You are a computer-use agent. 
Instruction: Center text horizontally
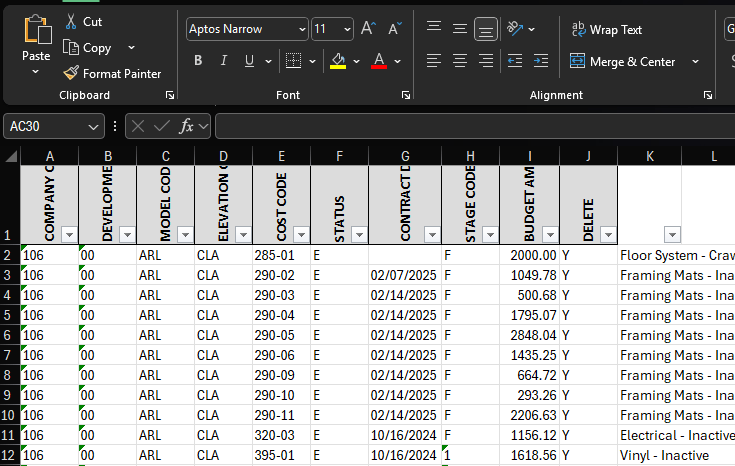[460, 61]
